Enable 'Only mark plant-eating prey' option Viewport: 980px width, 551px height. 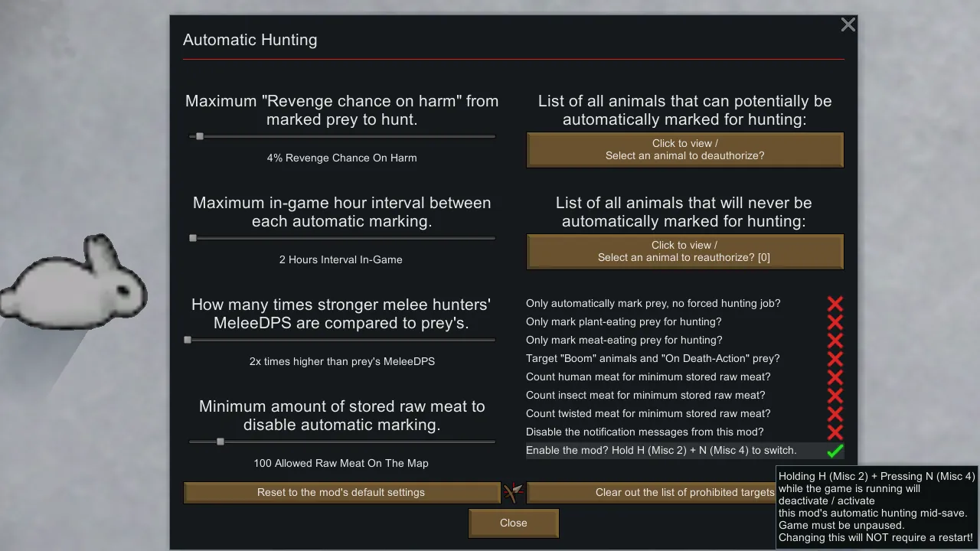point(835,322)
